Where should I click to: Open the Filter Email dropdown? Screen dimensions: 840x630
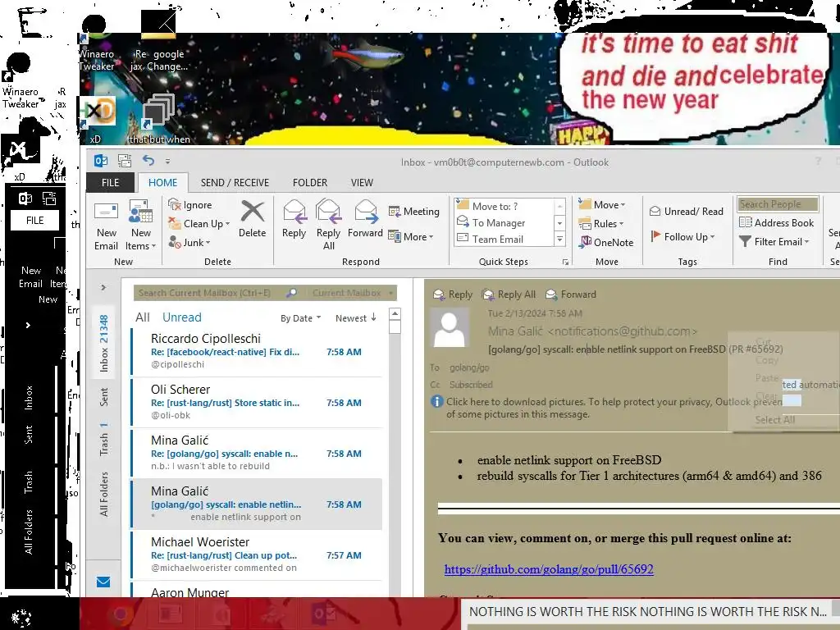774,242
